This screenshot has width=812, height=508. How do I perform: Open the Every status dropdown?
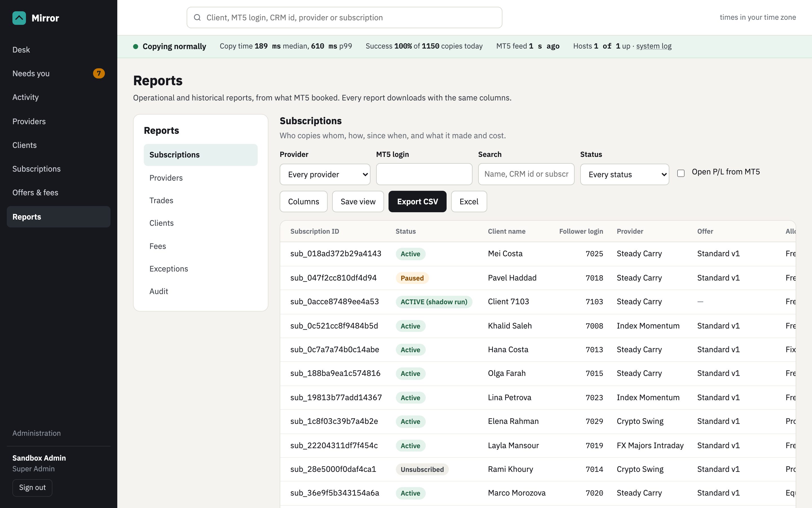(x=625, y=174)
